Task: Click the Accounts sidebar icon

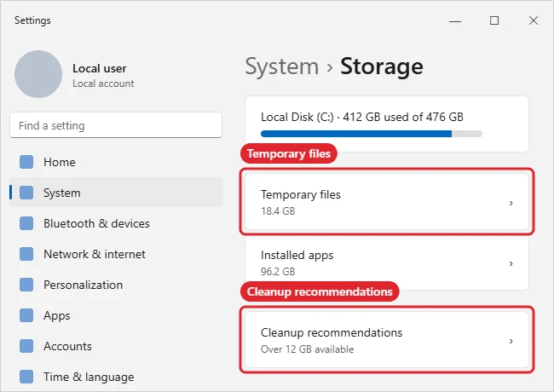Action: click(x=26, y=347)
